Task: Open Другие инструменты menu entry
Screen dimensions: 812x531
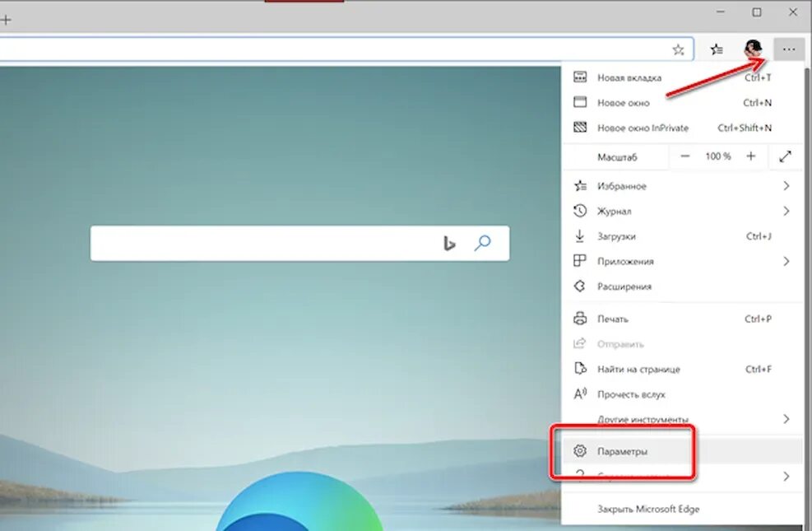Action: [682, 418]
